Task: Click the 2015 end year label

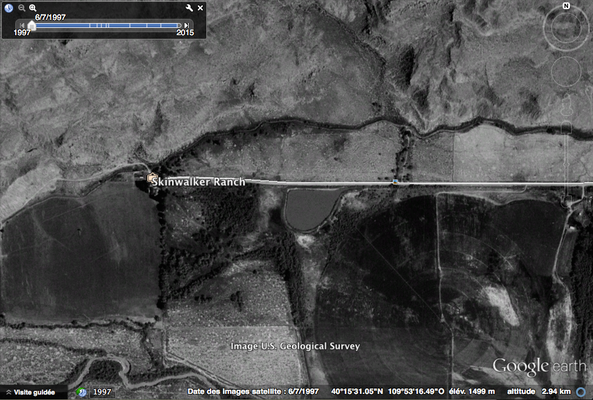Action: click(x=185, y=33)
